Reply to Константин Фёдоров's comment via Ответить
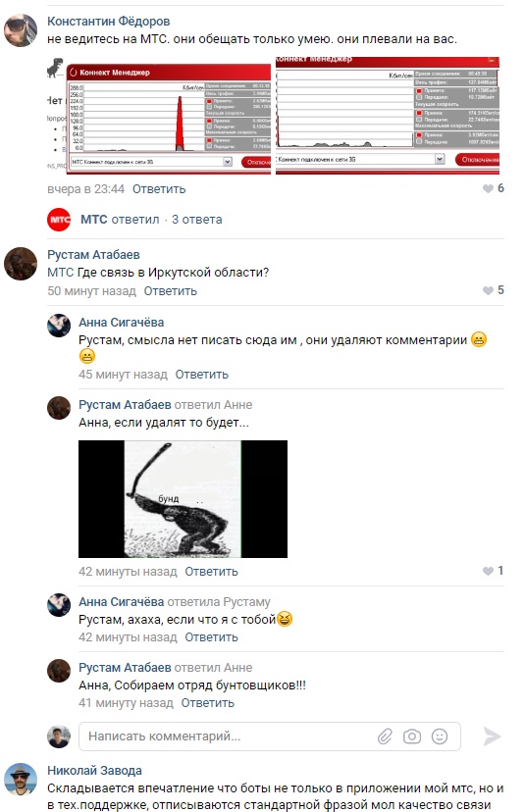Viewport: 524px width, 812px height. pos(159,189)
